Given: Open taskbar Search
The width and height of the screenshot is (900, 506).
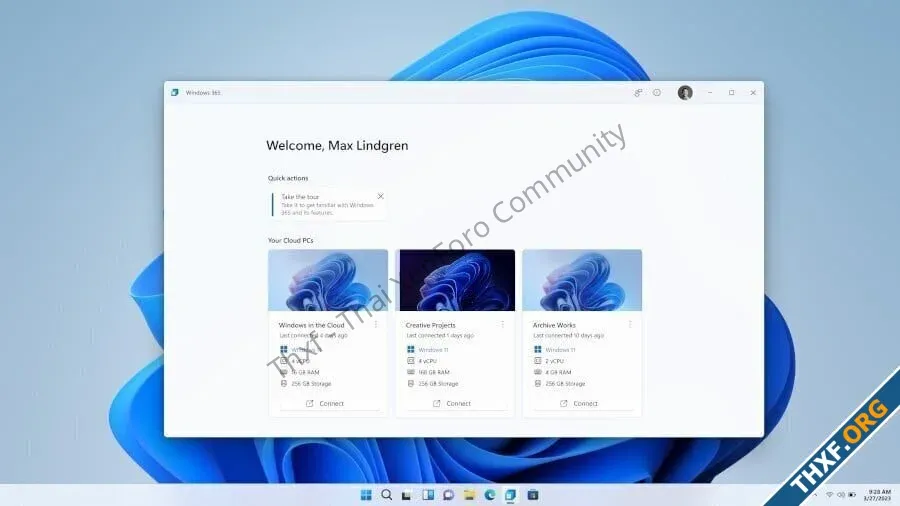Looking at the screenshot, I should (386, 495).
